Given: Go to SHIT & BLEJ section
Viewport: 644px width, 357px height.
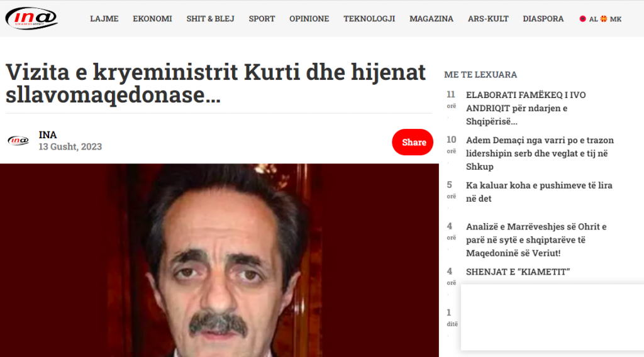Looking at the screenshot, I should (210, 19).
